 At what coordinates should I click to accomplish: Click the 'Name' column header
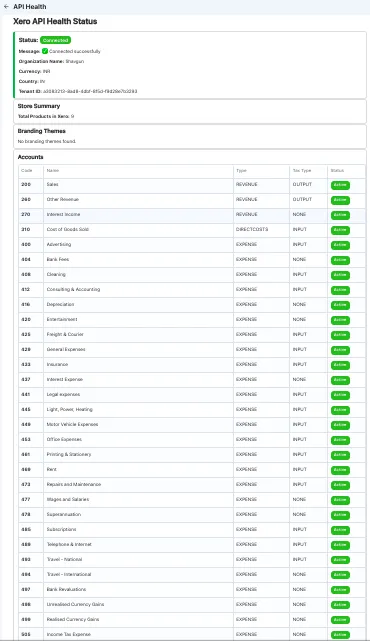[x=53, y=170]
